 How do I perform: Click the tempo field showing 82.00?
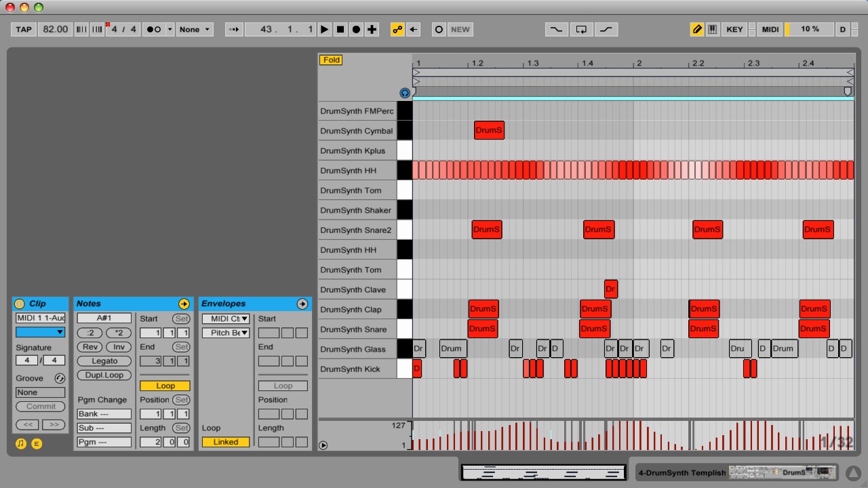tap(55, 29)
